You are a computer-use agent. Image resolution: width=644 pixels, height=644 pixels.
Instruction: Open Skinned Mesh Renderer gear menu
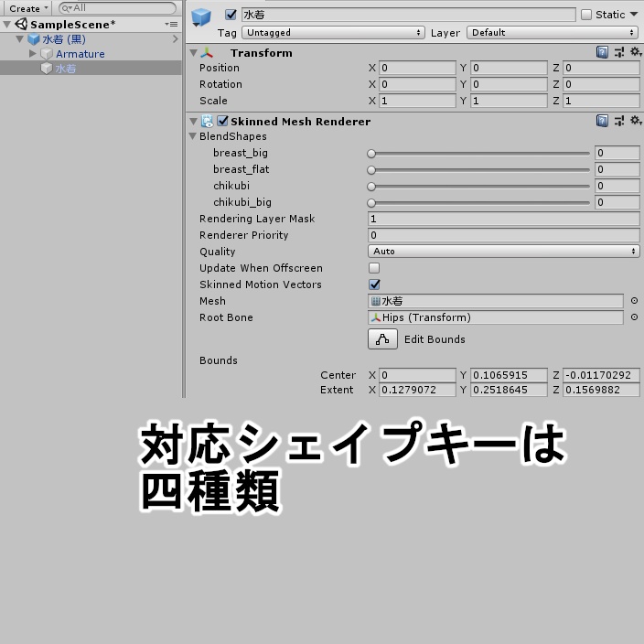[x=636, y=121]
